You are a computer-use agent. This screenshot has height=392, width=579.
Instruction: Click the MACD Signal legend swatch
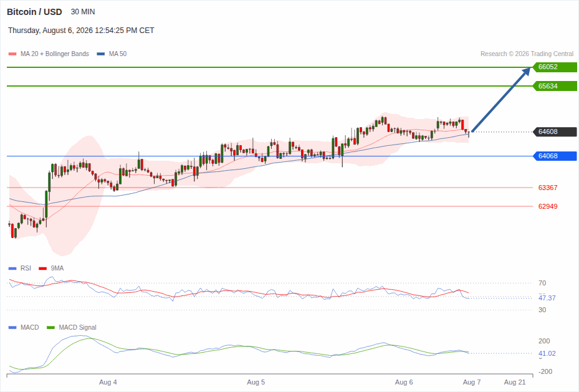click(x=50, y=327)
